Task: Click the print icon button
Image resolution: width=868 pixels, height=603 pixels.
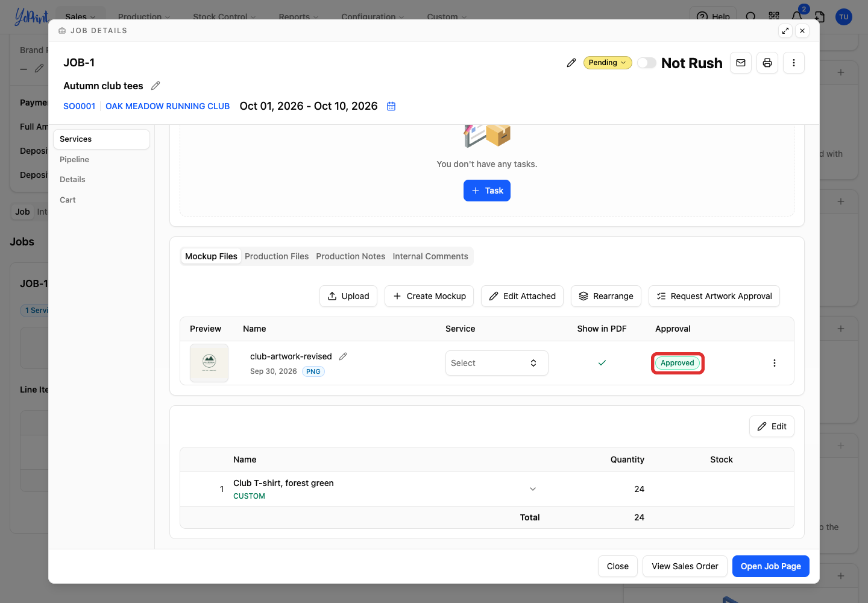Action: (767, 63)
